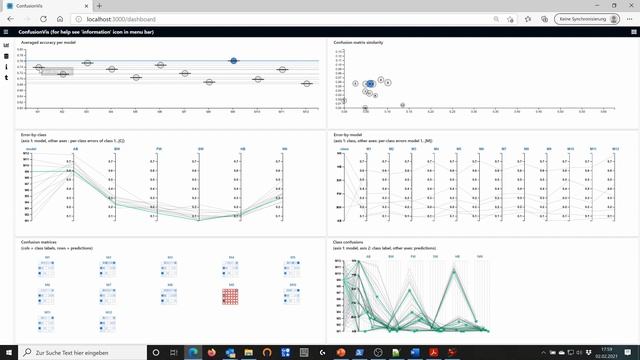Open File Explorer from the taskbar
The width and height of the screenshot is (640, 360).
tap(249, 352)
